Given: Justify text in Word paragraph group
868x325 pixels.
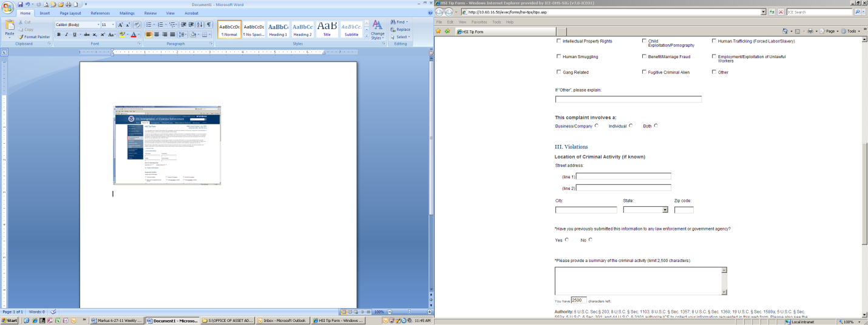Looking at the screenshot, I should 172,35.
